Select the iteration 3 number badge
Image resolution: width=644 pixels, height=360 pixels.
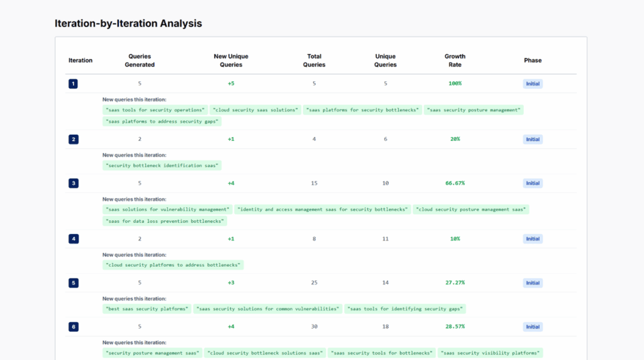pos(73,183)
